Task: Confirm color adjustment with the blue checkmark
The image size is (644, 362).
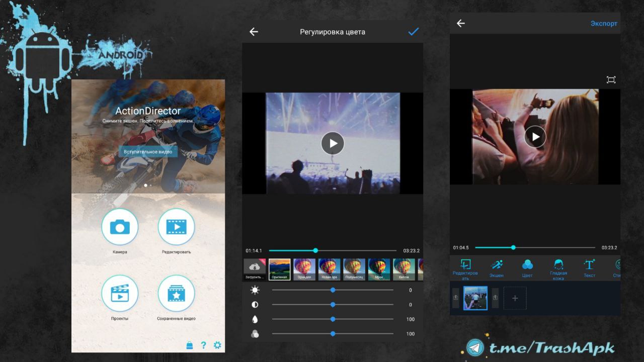Action: click(413, 32)
